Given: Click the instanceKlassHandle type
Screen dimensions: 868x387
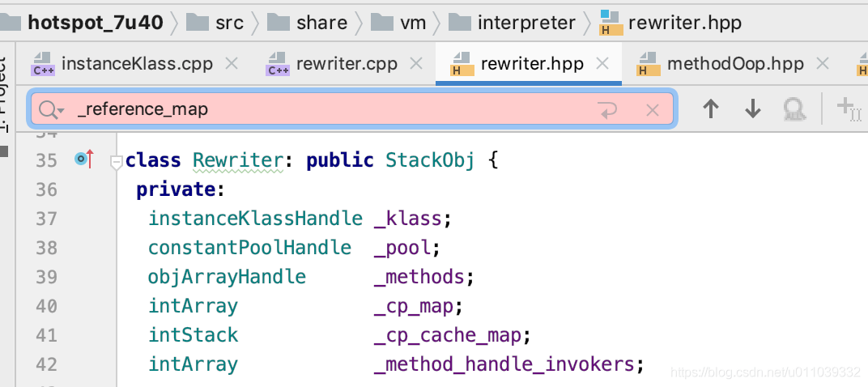Looking at the screenshot, I should [255, 219].
